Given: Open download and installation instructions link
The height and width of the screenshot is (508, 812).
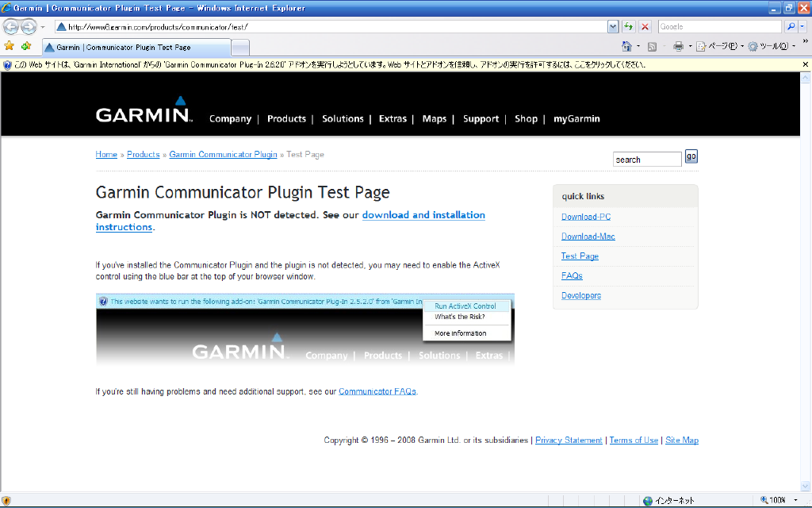Looking at the screenshot, I should click(x=423, y=215).
